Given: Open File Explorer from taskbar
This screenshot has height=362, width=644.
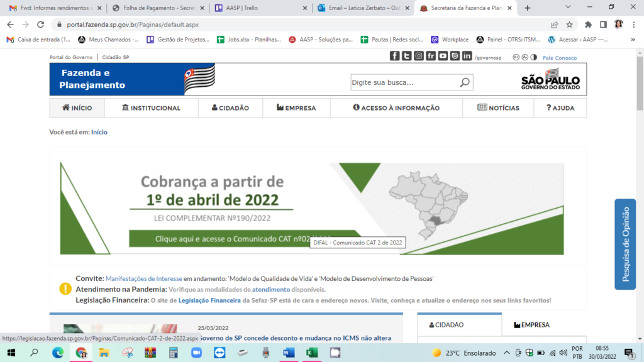Looking at the screenshot, I should pos(104,353).
